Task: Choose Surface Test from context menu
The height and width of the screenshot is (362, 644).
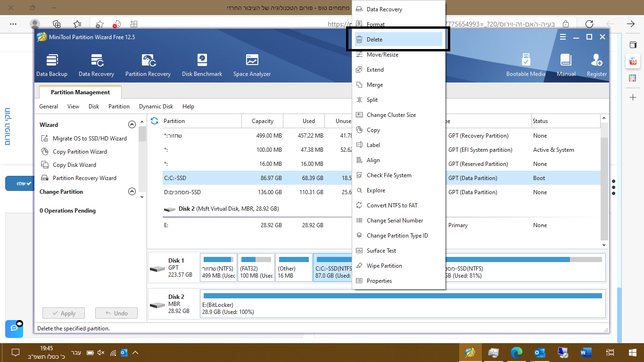Action: click(398, 251)
